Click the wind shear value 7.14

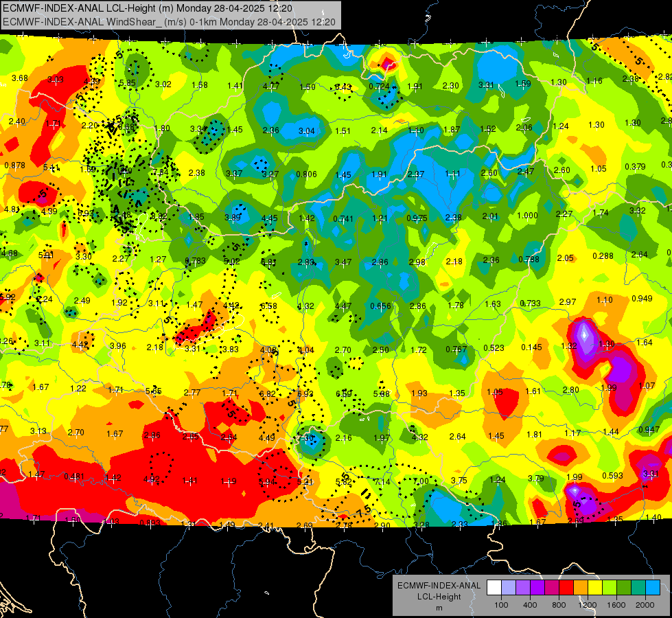[x=382, y=481]
